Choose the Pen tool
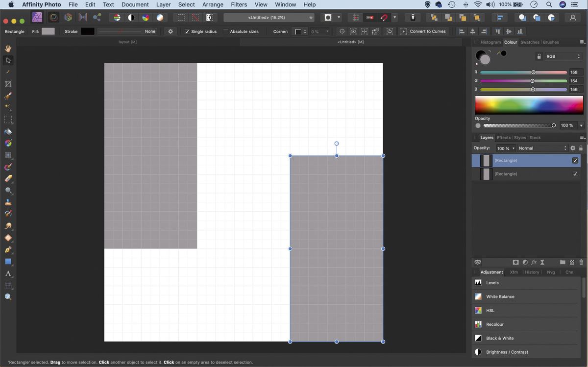Screen dimensions: 588x367 click(x=8, y=250)
